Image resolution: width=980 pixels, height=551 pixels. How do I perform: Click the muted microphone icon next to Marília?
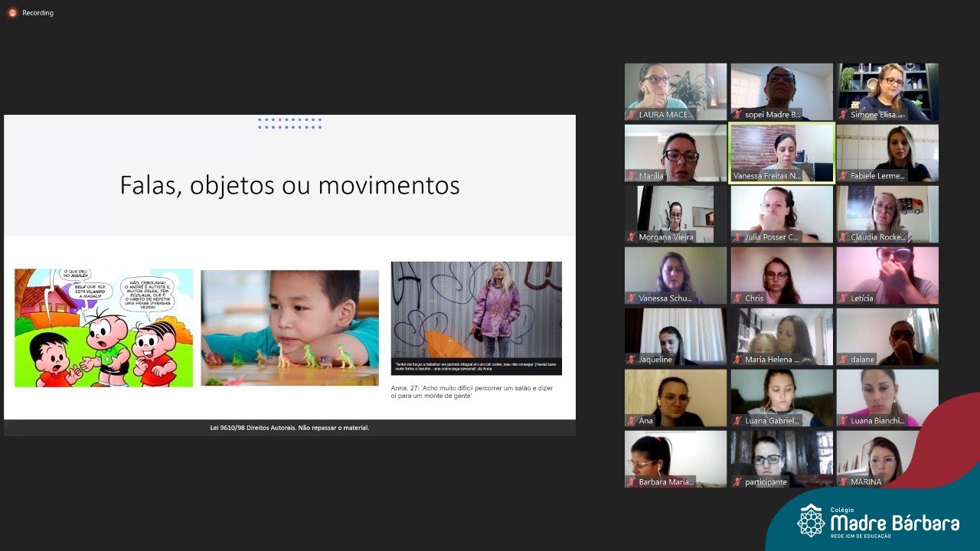(632, 176)
